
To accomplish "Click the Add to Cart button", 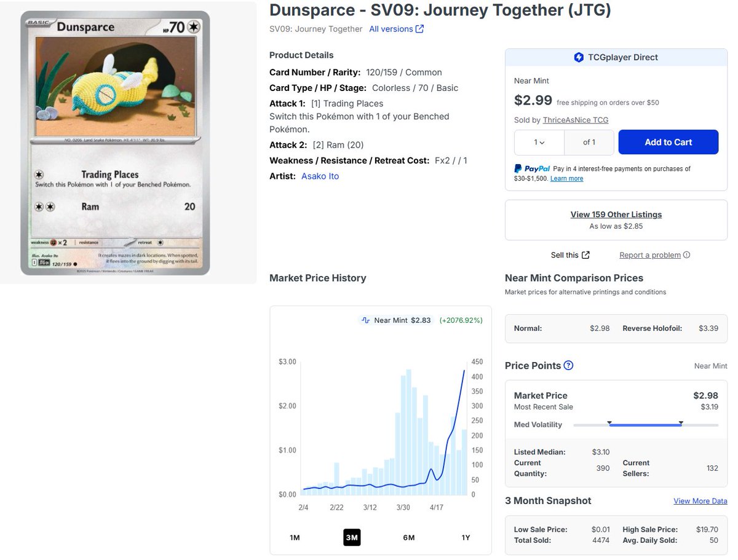I will (669, 142).
